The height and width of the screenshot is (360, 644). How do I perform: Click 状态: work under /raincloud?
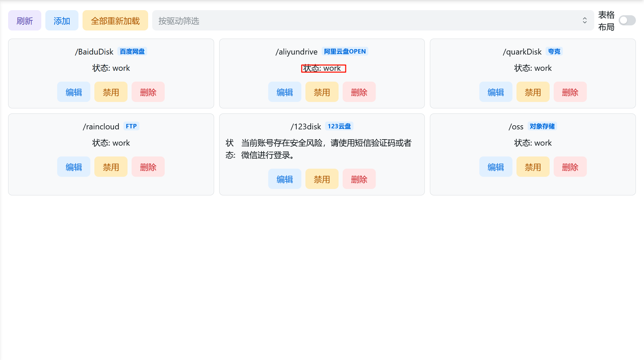[111, 143]
